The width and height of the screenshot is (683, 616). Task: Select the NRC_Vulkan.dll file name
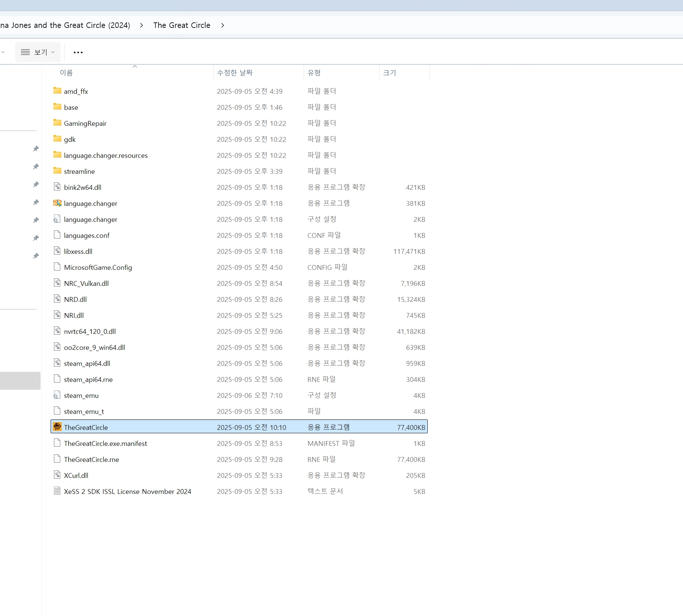(86, 283)
